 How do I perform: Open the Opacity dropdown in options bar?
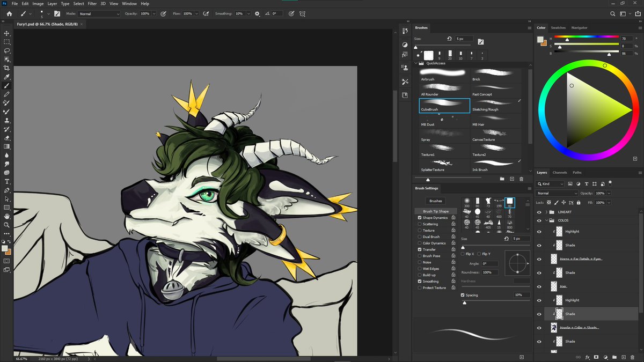154,13
